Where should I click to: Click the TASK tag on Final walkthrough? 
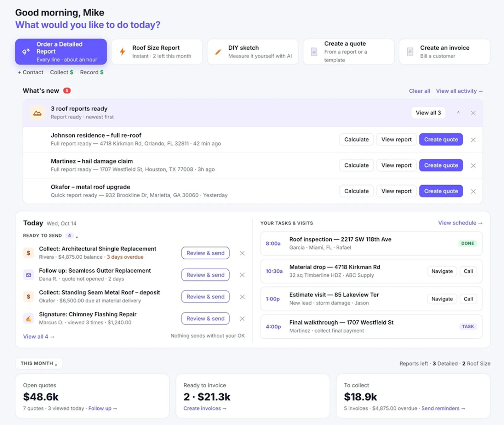click(468, 326)
